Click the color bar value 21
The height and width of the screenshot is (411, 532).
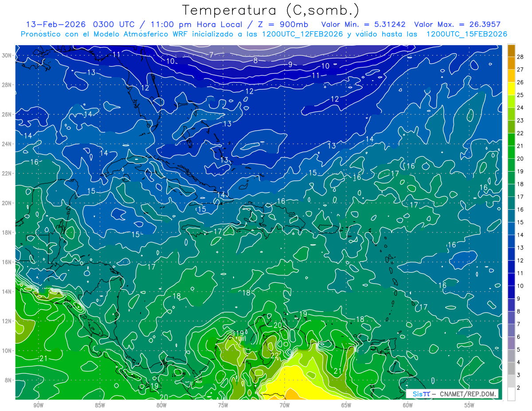(x=521, y=146)
